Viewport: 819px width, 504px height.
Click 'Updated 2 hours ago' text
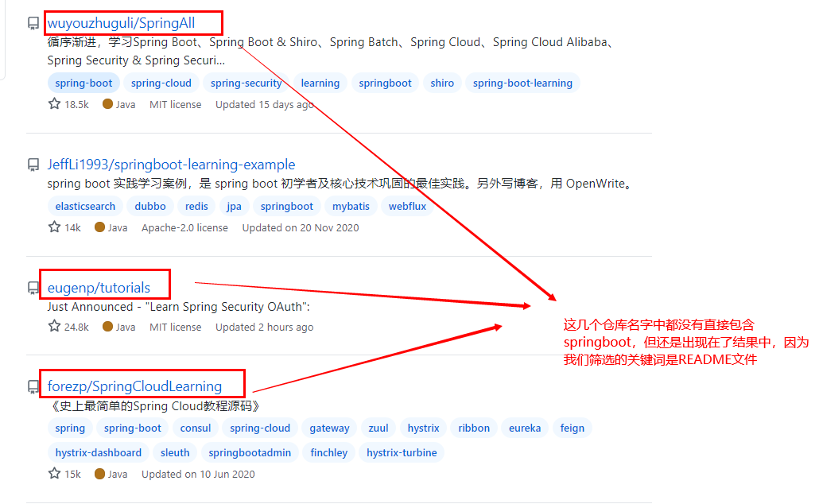coord(265,327)
